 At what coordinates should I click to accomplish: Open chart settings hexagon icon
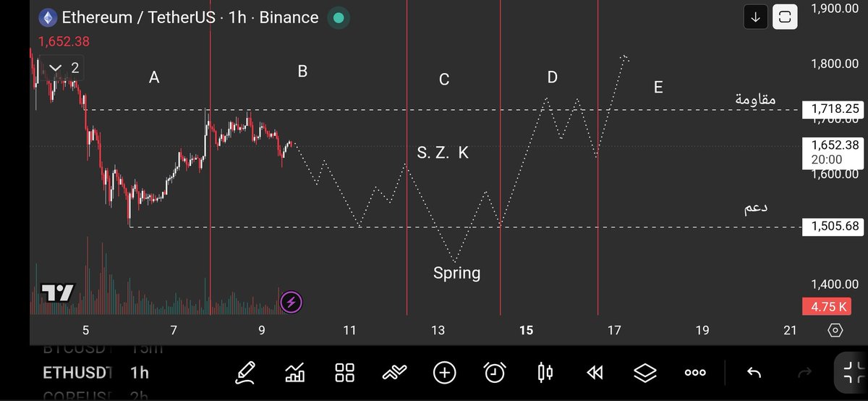[835, 330]
